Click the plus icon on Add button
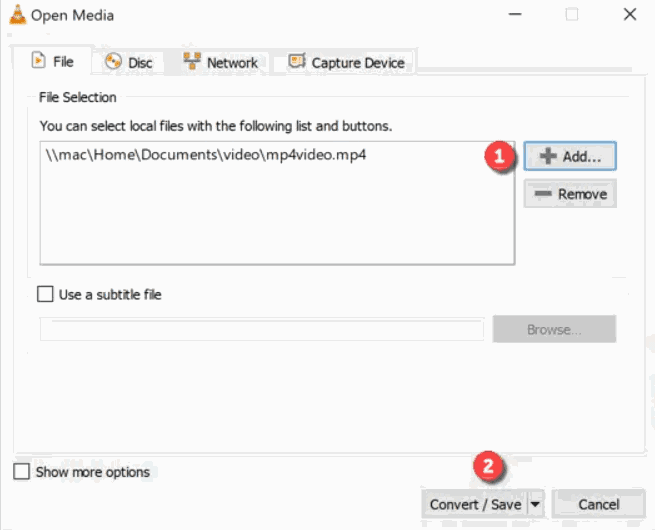Viewport: 655px width, 530px height. [x=548, y=156]
